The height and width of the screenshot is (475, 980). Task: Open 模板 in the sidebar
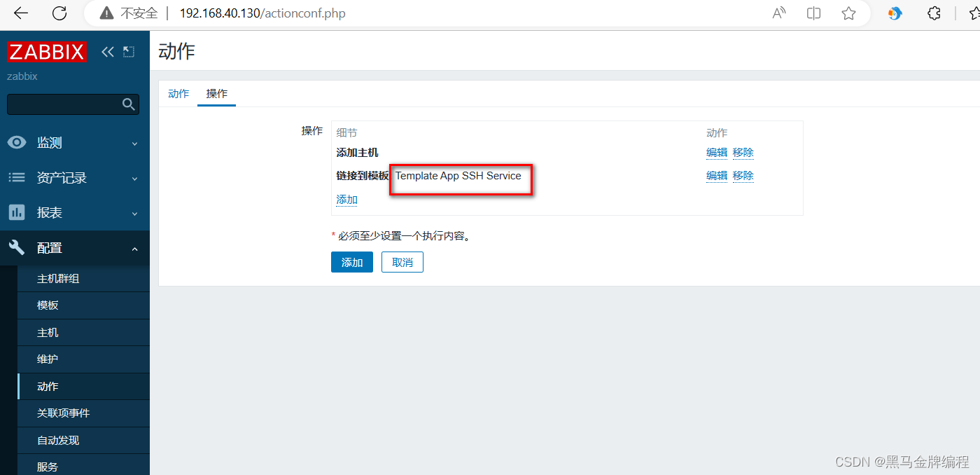coord(84,305)
